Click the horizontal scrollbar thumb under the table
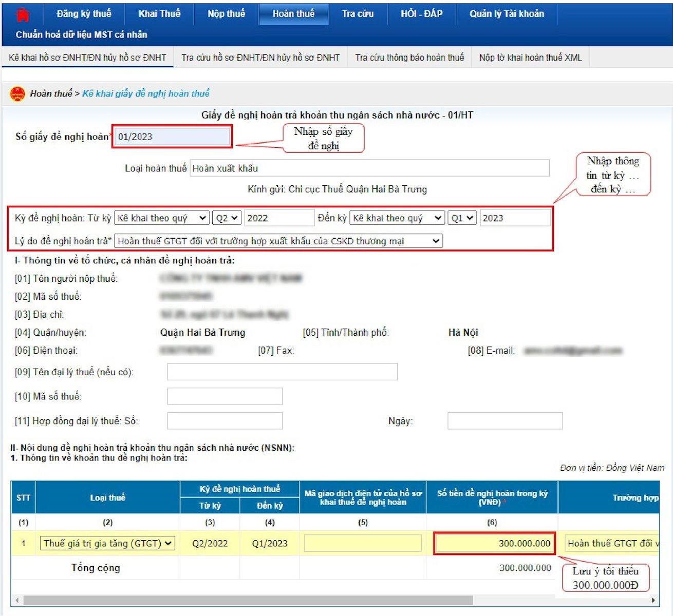 (248, 600)
